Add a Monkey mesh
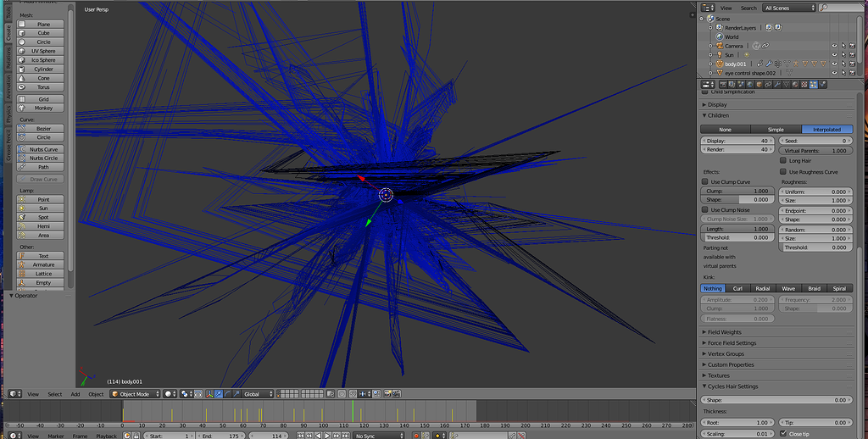The image size is (868, 439). pyautogui.click(x=40, y=108)
